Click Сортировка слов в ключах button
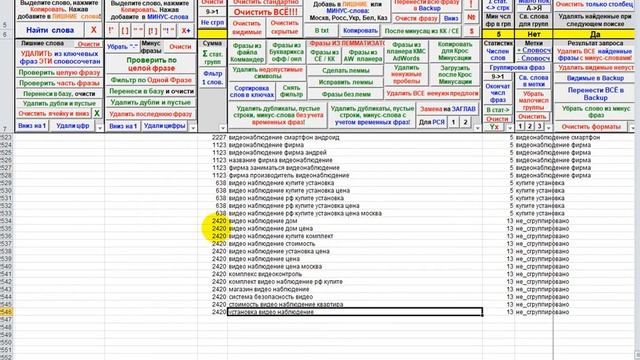Image resolution: width=640 pixels, height=360 pixels. [252, 91]
